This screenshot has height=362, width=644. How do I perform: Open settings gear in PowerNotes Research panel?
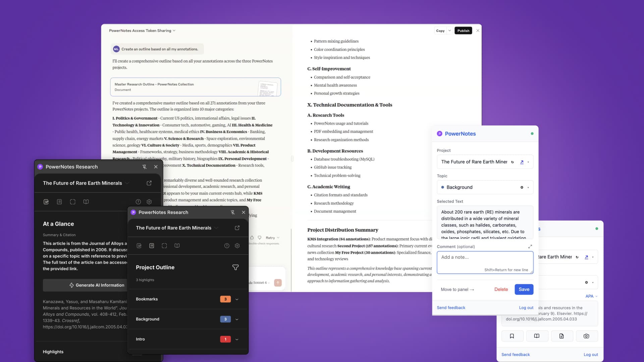coord(237,246)
